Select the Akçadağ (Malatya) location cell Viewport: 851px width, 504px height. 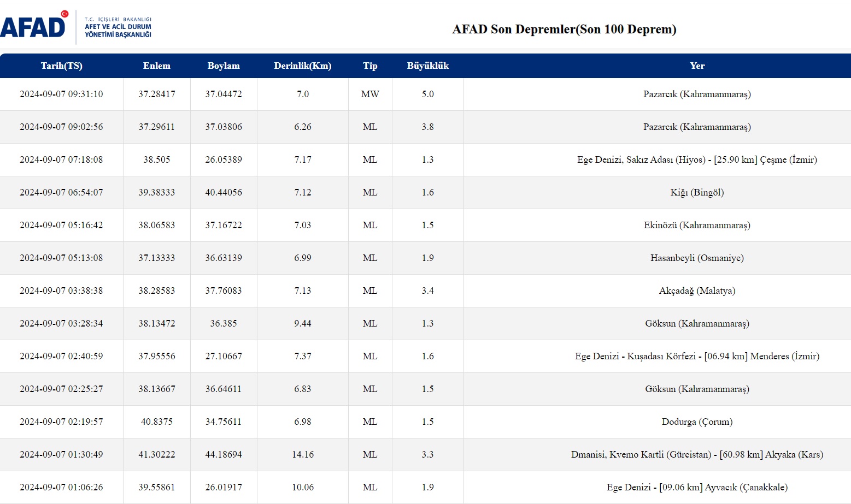click(x=697, y=291)
